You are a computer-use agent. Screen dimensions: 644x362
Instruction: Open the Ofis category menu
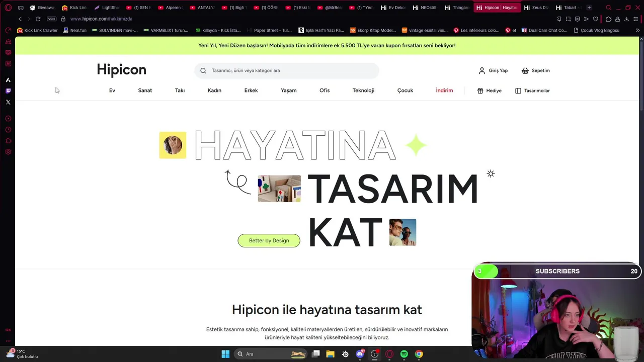coord(325,90)
